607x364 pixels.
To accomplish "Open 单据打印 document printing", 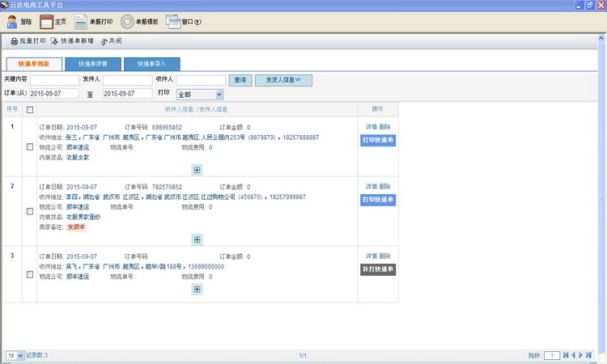I will pyautogui.click(x=81, y=22).
